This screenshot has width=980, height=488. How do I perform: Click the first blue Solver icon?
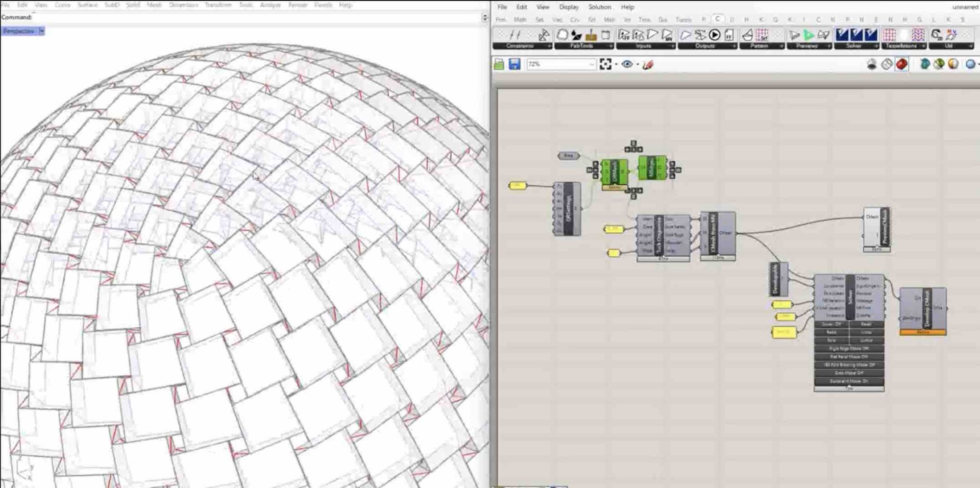(842, 35)
